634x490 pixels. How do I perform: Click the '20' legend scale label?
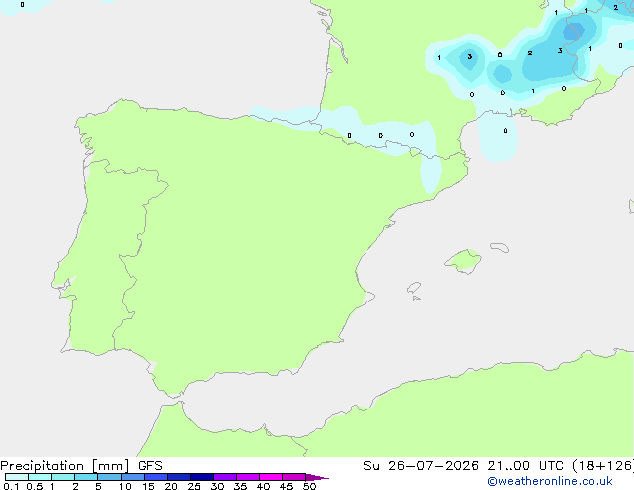(x=171, y=486)
